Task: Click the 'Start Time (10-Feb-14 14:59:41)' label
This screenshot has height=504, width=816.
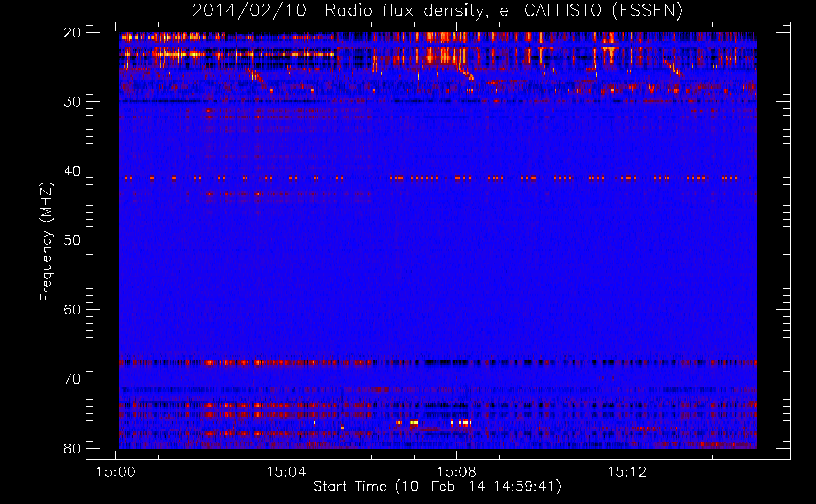Action: 438,487
